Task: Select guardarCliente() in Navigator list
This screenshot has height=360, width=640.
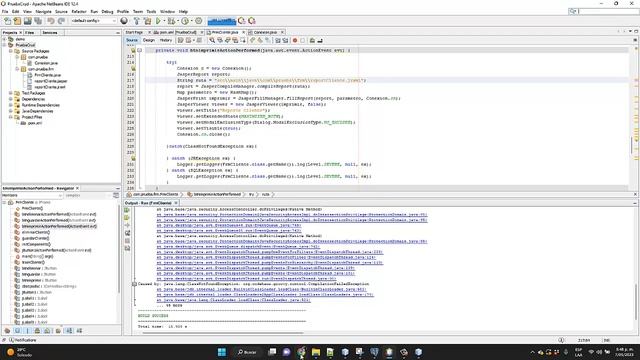Action: 36,238
